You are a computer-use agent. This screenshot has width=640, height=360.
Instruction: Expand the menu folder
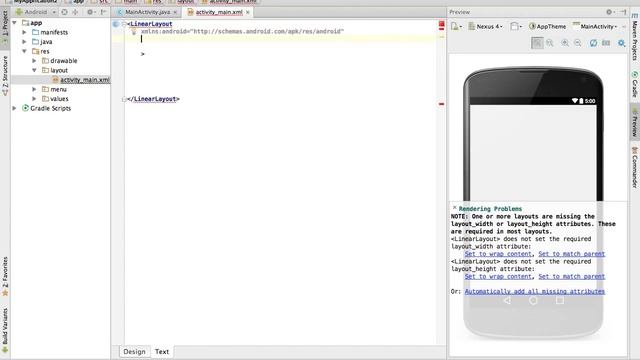[34, 89]
